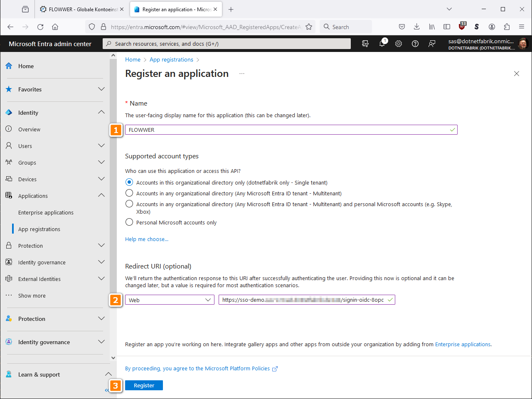Click the application Name input field
Screen dimensions: 532x399
click(x=287, y=130)
